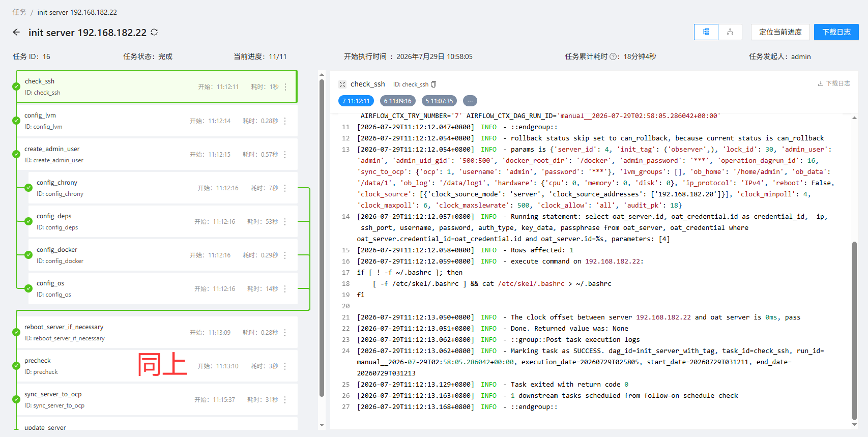Open the three-dot menu for config_chrony
This screenshot has width=868, height=437.
coord(285,188)
